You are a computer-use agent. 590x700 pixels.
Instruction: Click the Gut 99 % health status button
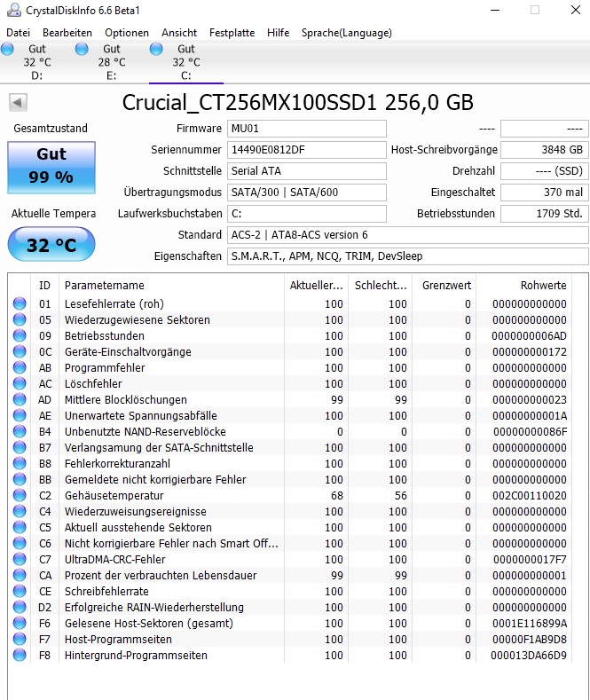point(51,168)
